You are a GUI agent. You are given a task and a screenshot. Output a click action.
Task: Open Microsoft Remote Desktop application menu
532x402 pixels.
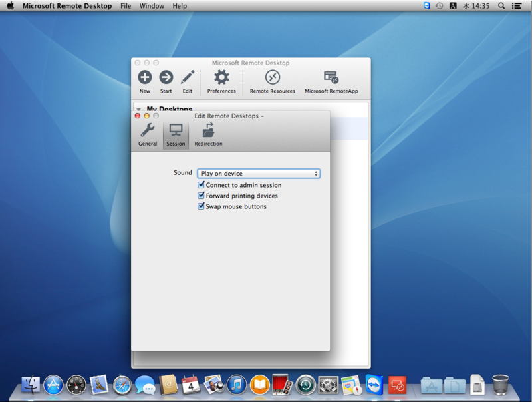(67, 6)
